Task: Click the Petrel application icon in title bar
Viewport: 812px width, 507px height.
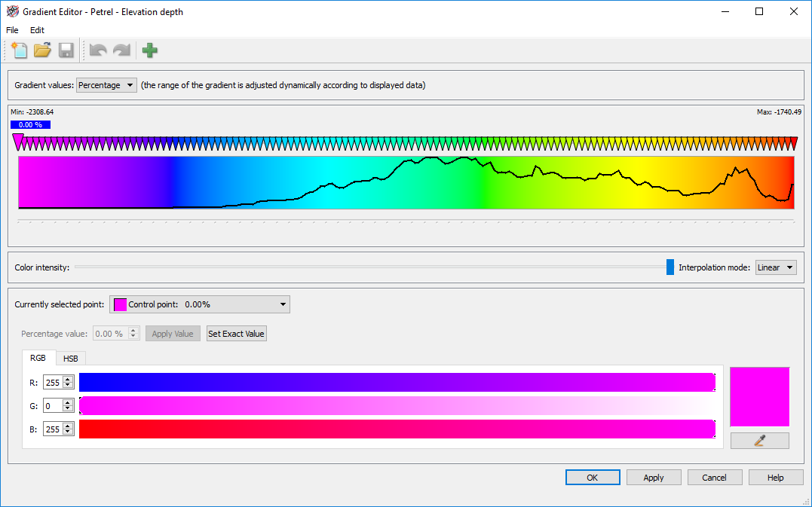Action: tap(12, 12)
